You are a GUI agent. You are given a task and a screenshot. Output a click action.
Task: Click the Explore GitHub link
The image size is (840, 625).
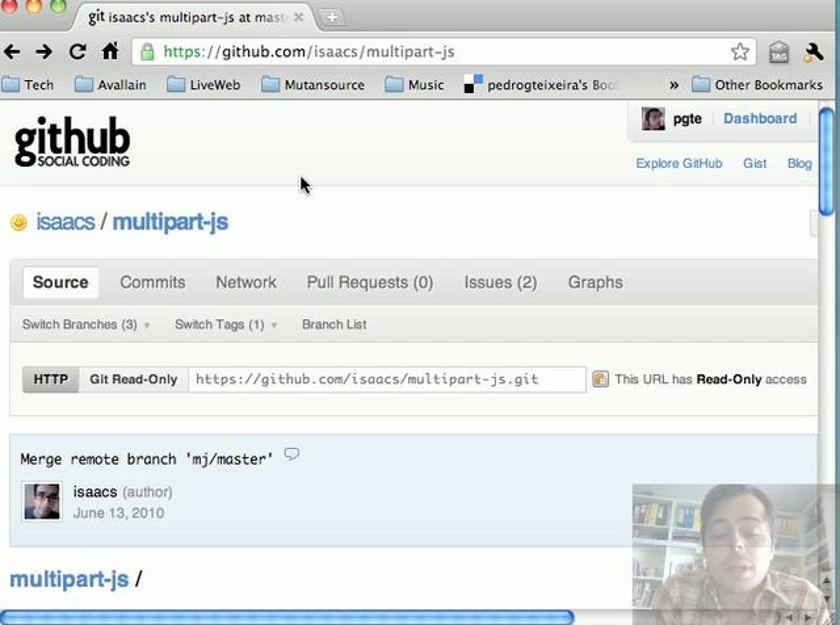679,164
